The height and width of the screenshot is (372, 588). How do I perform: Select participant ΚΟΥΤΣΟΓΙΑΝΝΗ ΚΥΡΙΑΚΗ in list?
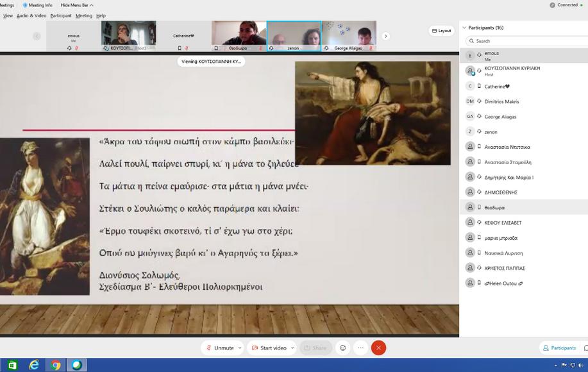524,71
